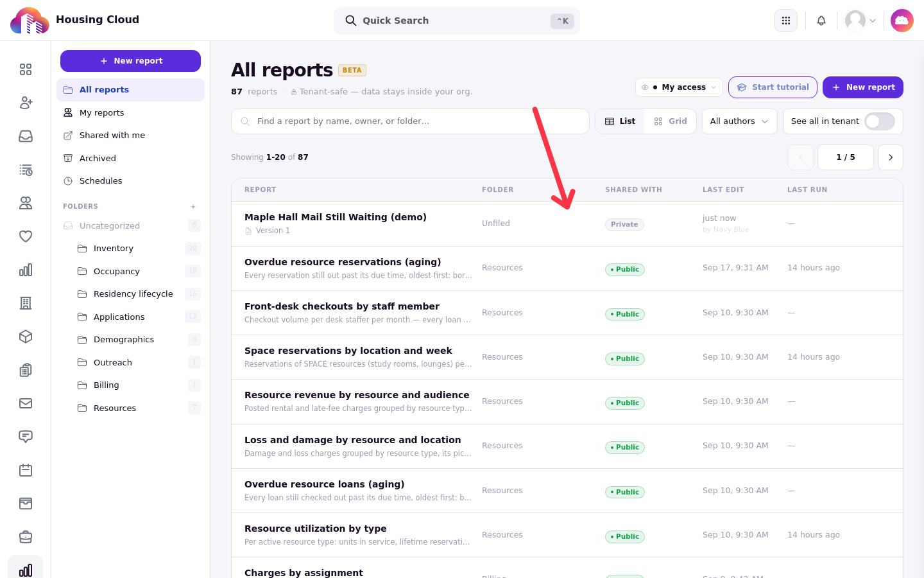Collapse the Uncategorized folder group
The width and height of the screenshot is (924, 578).
[x=131, y=225]
